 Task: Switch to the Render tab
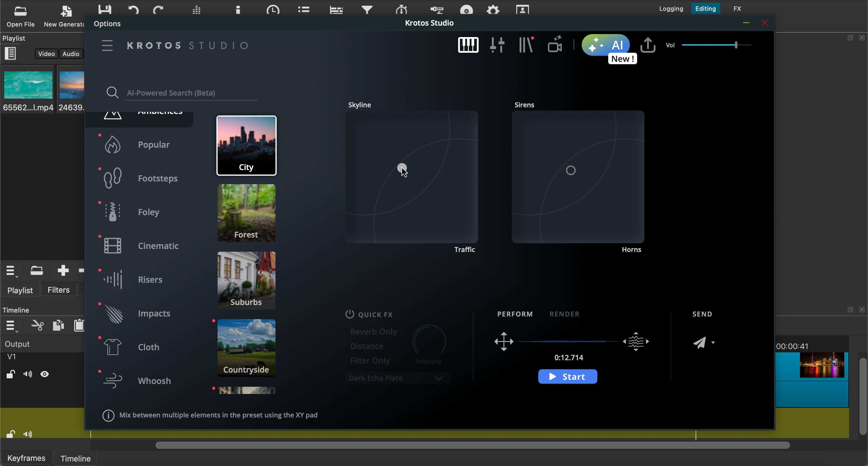[x=565, y=314]
